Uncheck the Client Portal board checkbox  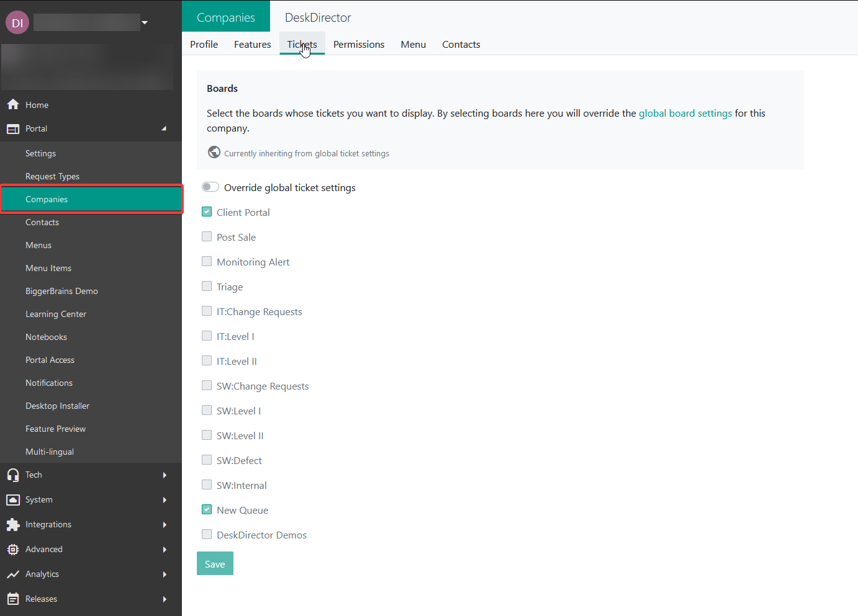(x=207, y=212)
